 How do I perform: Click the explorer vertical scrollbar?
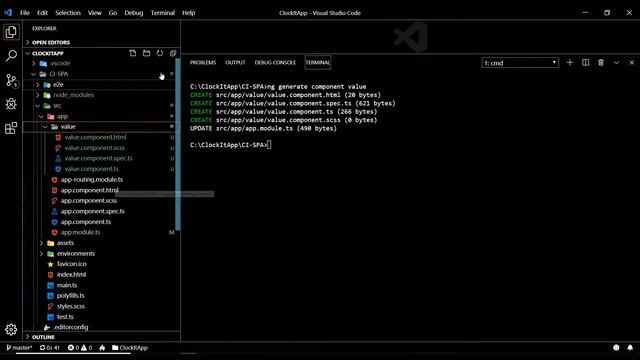click(178, 144)
